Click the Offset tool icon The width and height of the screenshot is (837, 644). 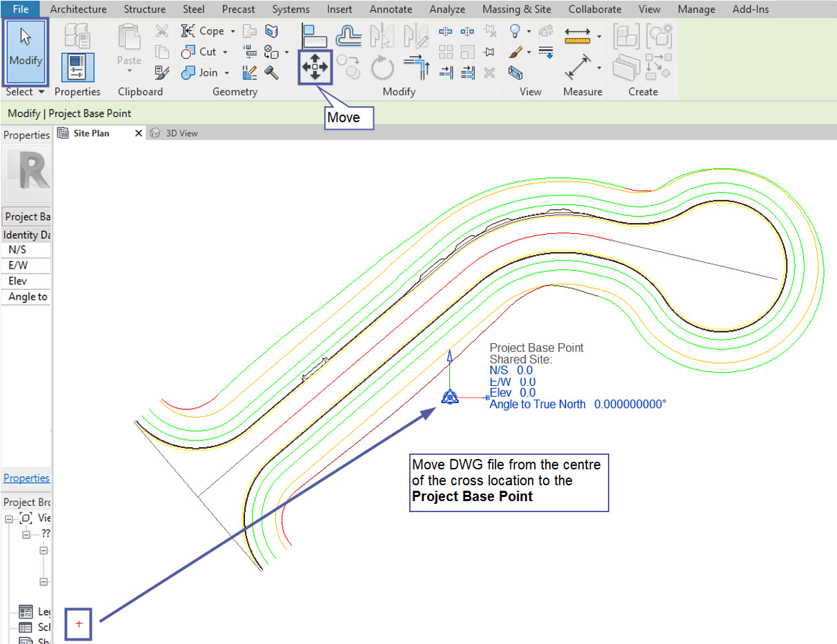[348, 33]
